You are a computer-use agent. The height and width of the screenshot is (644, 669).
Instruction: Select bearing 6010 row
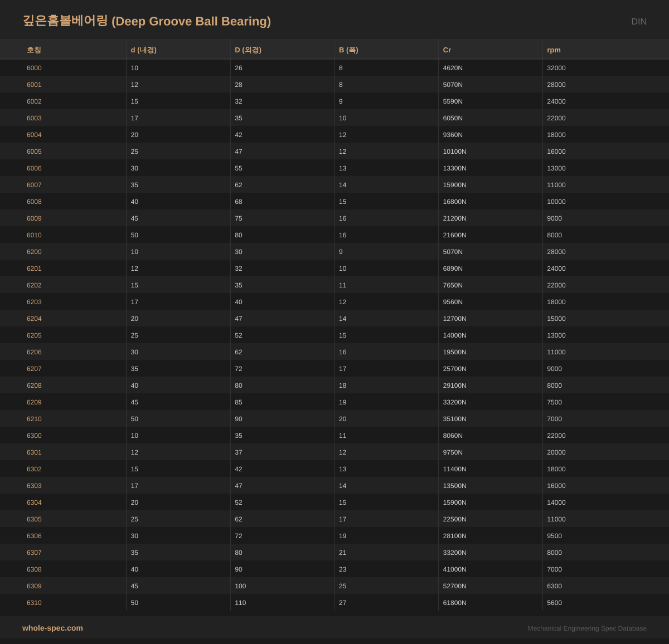[x=34, y=235]
